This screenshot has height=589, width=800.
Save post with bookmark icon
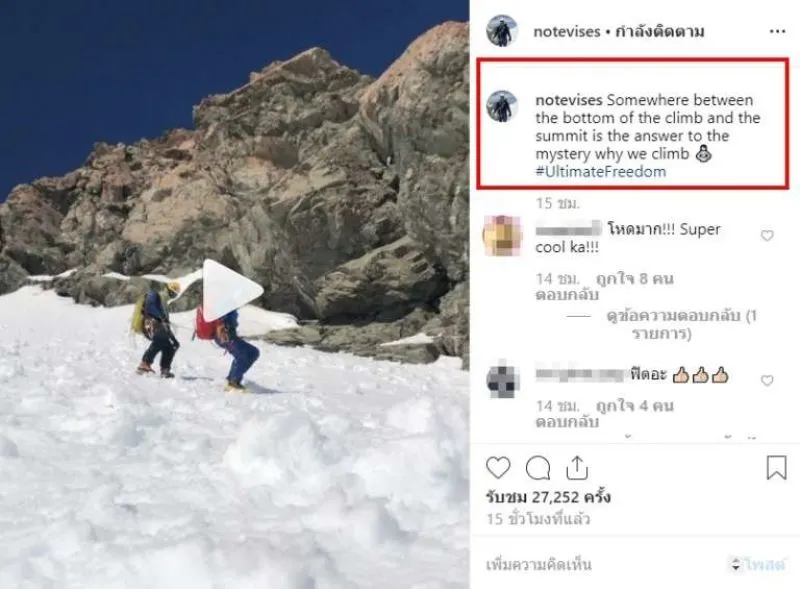tap(776, 468)
